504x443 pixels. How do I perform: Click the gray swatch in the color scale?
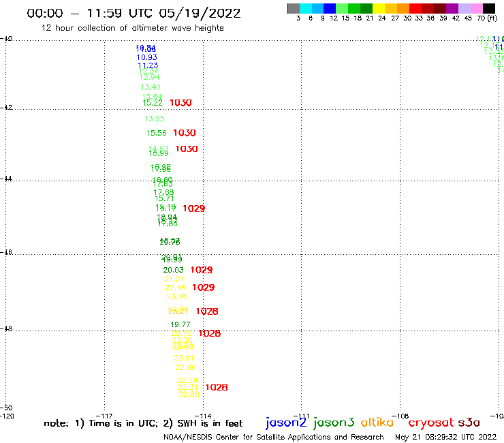[294, 8]
